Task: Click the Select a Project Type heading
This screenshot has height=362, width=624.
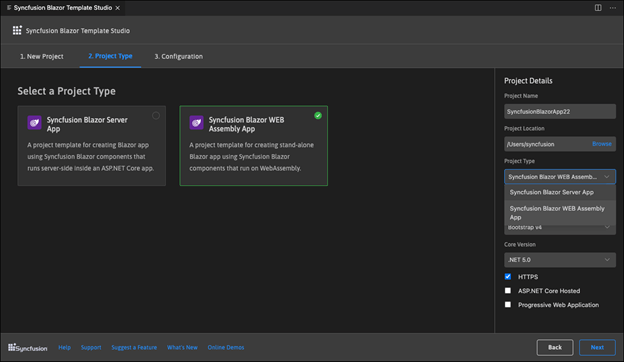Action: [x=66, y=91]
